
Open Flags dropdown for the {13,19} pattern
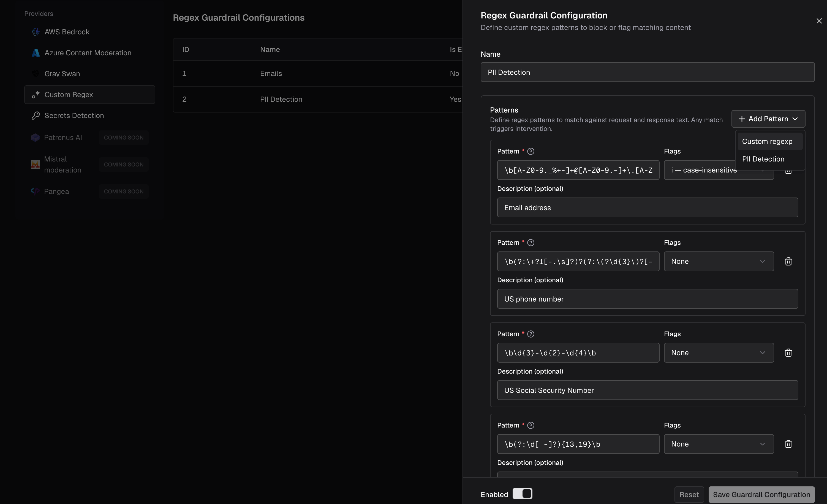coord(719,444)
